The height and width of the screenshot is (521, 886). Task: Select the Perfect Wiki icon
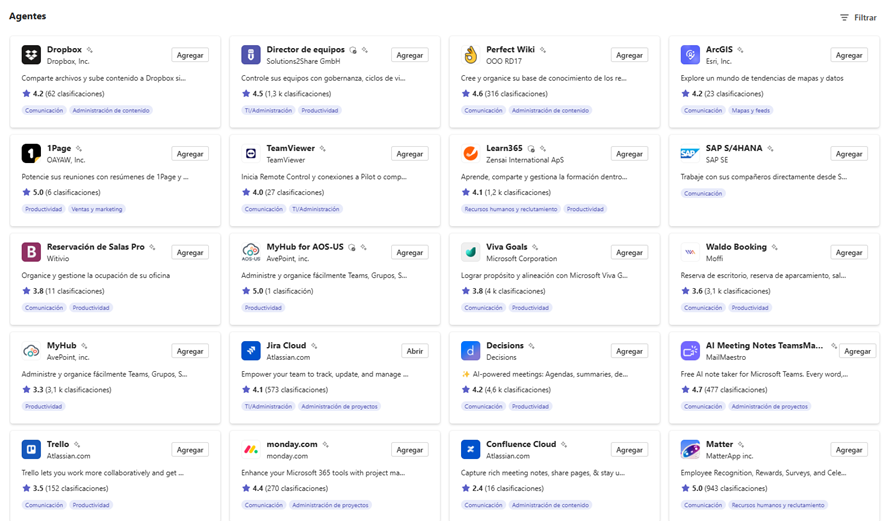470,55
